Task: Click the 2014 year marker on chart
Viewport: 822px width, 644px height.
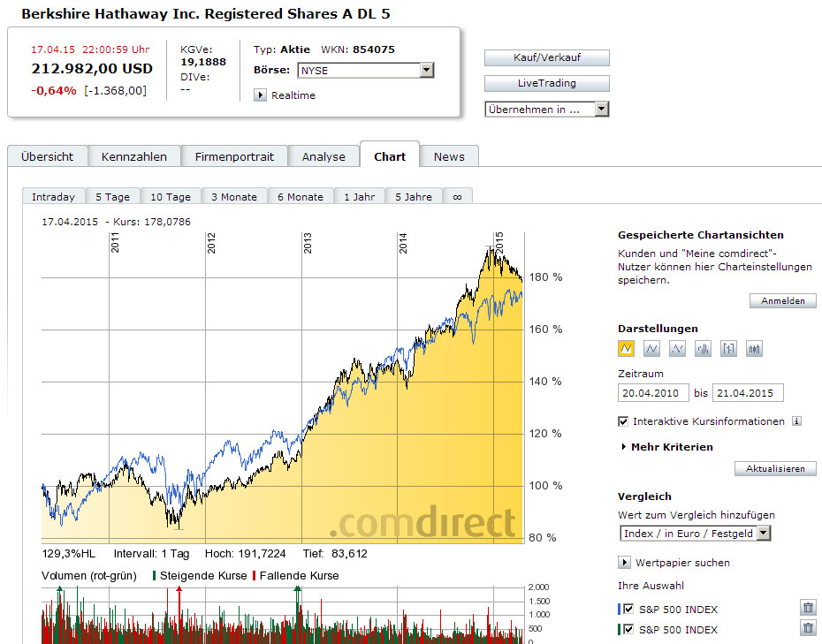Action: [x=403, y=243]
